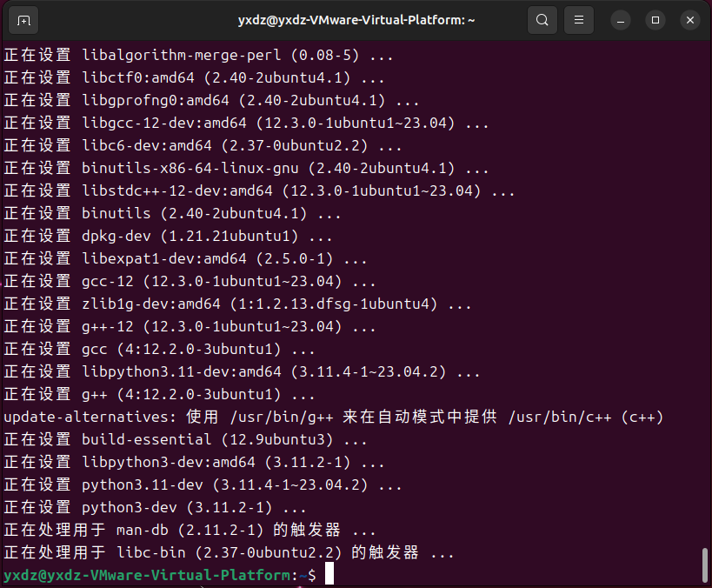
Task: Click the libexpat1-dev:amd64 line
Action: pos(185,258)
